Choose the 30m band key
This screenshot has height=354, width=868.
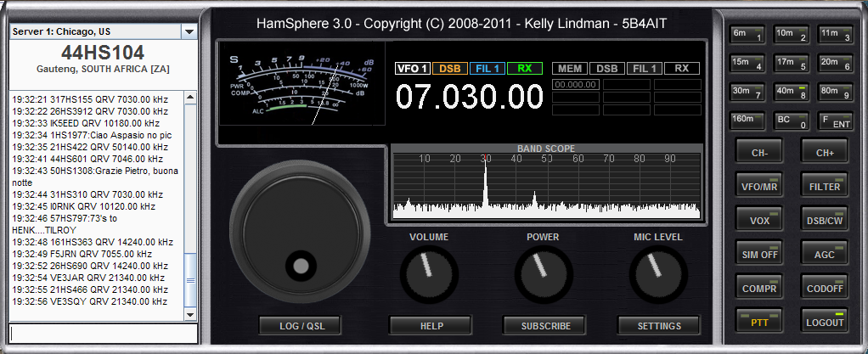click(x=747, y=92)
